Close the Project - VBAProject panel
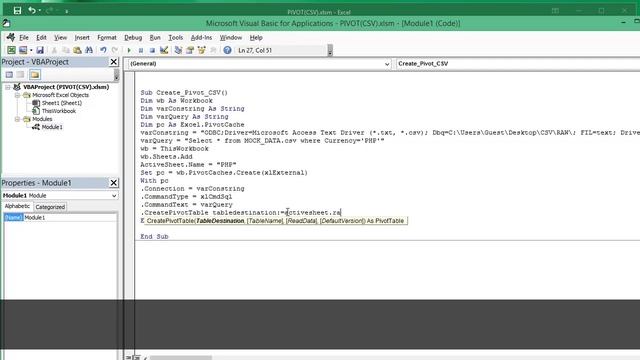Viewport: 640px width, 360px height. point(114,62)
